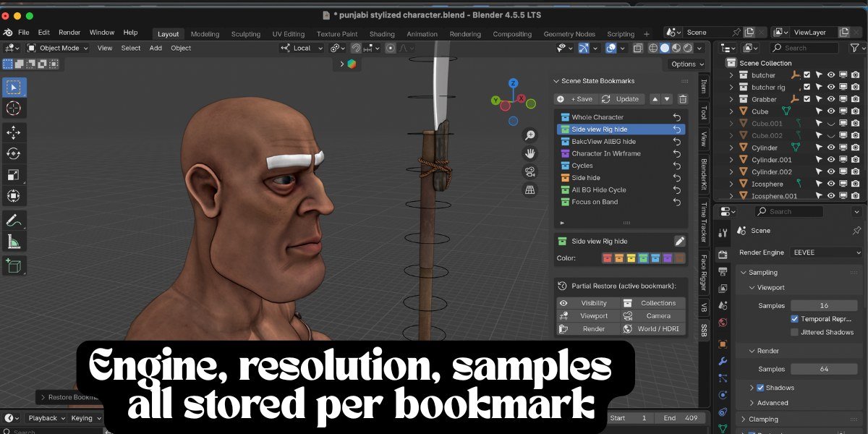
Task: Set bookmark color to red swatch
Action: pyautogui.click(x=608, y=258)
